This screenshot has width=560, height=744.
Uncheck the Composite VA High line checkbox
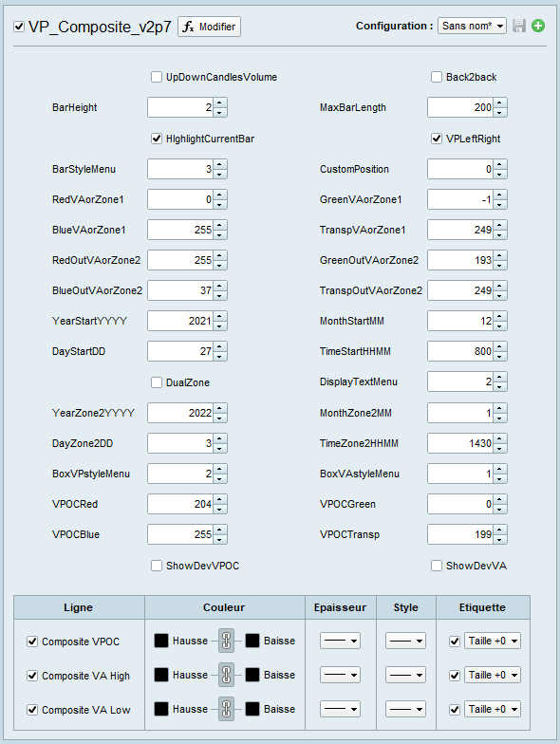point(32,676)
